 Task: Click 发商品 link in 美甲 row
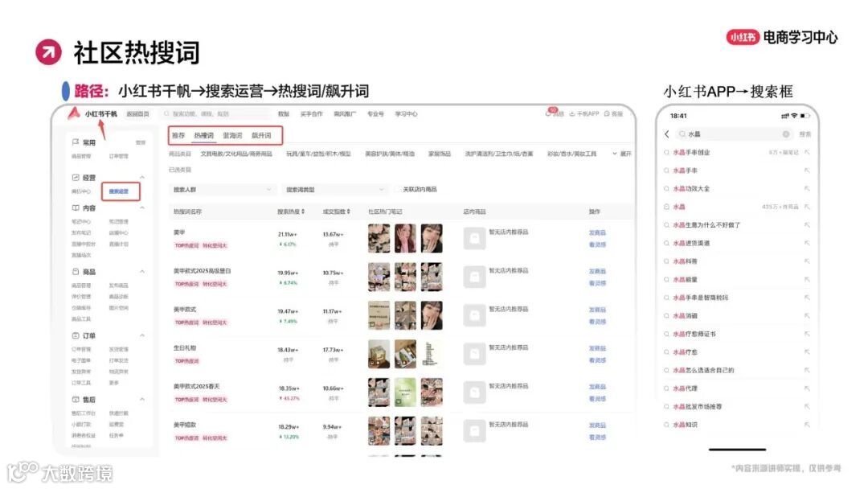pyautogui.click(x=597, y=232)
